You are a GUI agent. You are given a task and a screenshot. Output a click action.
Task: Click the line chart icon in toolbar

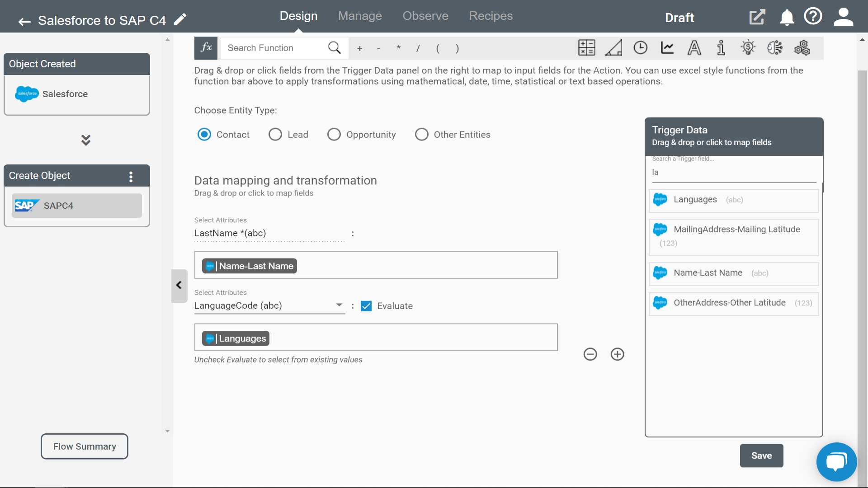[667, 47]
